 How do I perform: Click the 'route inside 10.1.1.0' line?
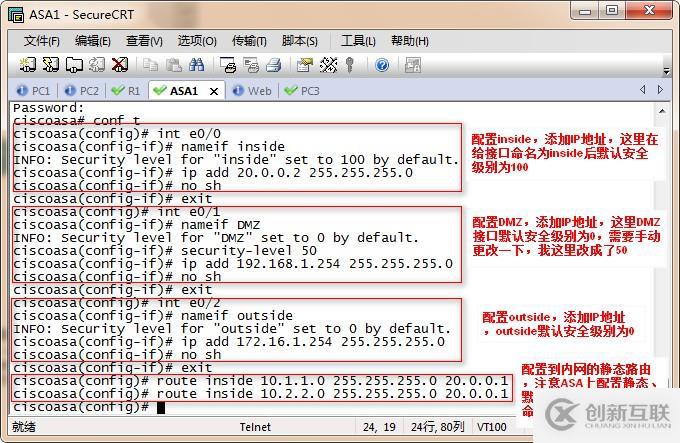tap(261, 381)
